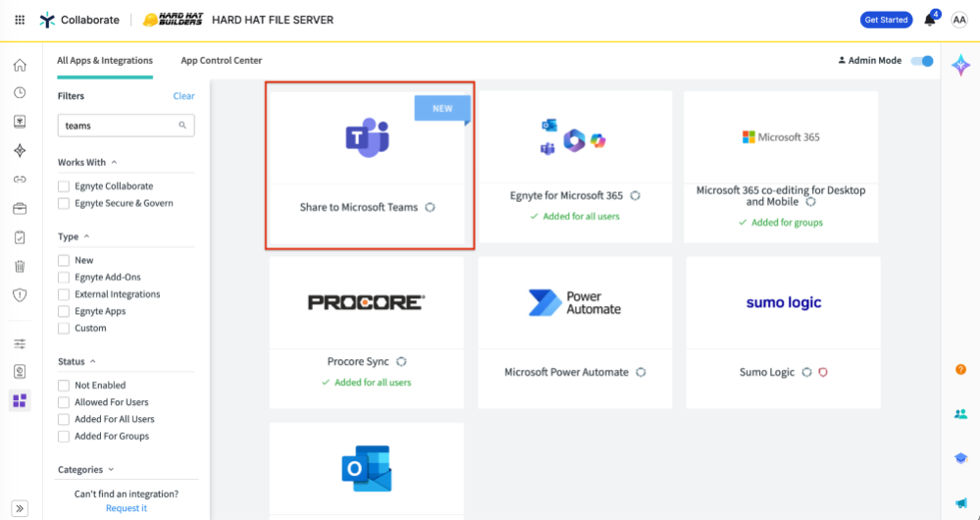Screen dimensions: 980x520
Task: Open Recent files clock icon
Action: point(20,92)
